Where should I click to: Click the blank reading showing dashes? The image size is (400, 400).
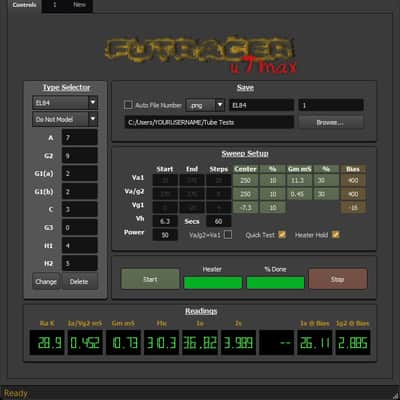(x=277, y=342)
